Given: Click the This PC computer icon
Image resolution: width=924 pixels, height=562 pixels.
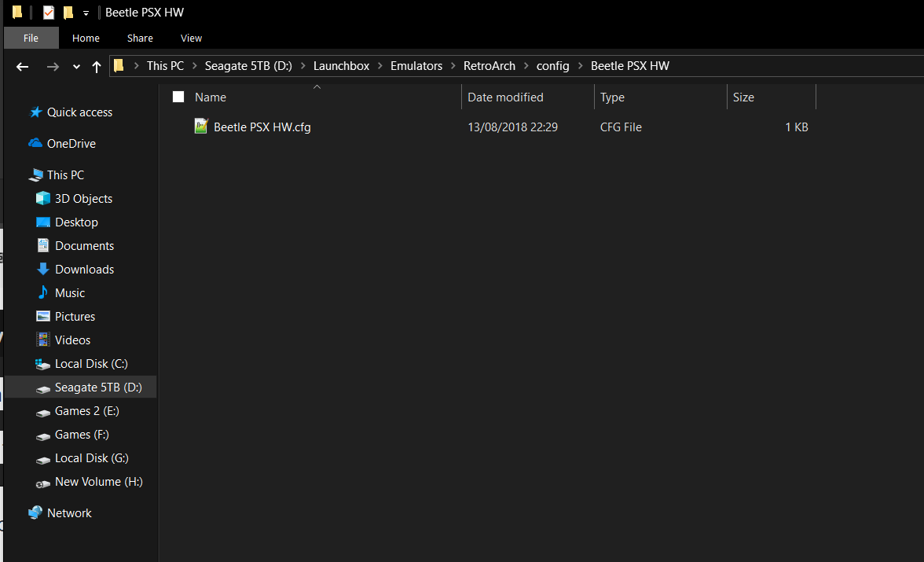Looking at the screenshot, I should 36,174.
